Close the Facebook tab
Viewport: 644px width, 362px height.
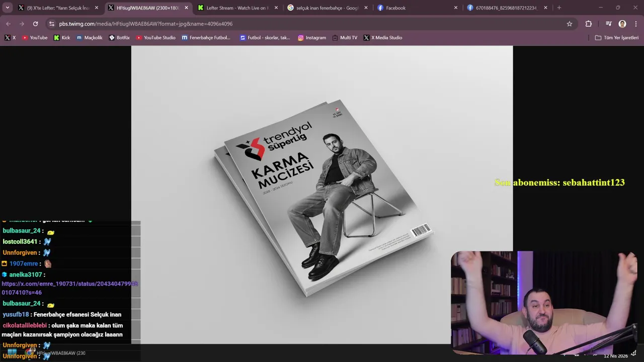coord(456,8)
